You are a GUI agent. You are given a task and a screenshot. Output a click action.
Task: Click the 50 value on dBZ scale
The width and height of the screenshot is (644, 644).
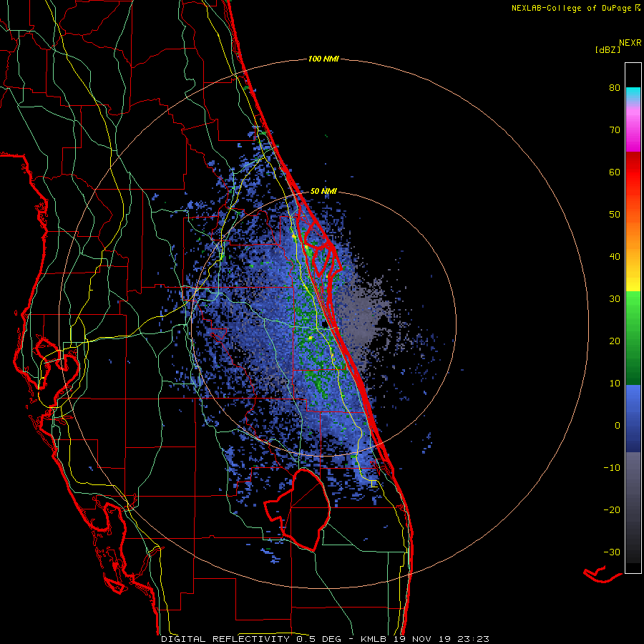(x=615, y=215)
